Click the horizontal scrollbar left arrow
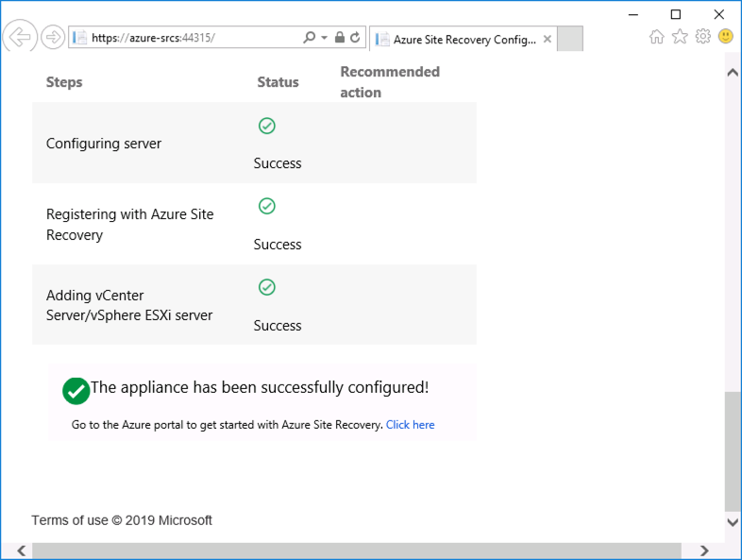This screenshot has width=742, height=560. tap(21, 551)
